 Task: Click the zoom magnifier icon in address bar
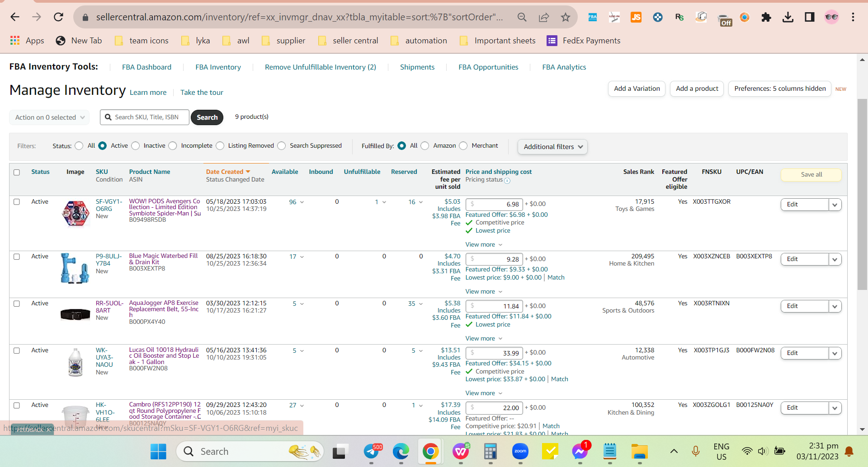click(522, 17)
